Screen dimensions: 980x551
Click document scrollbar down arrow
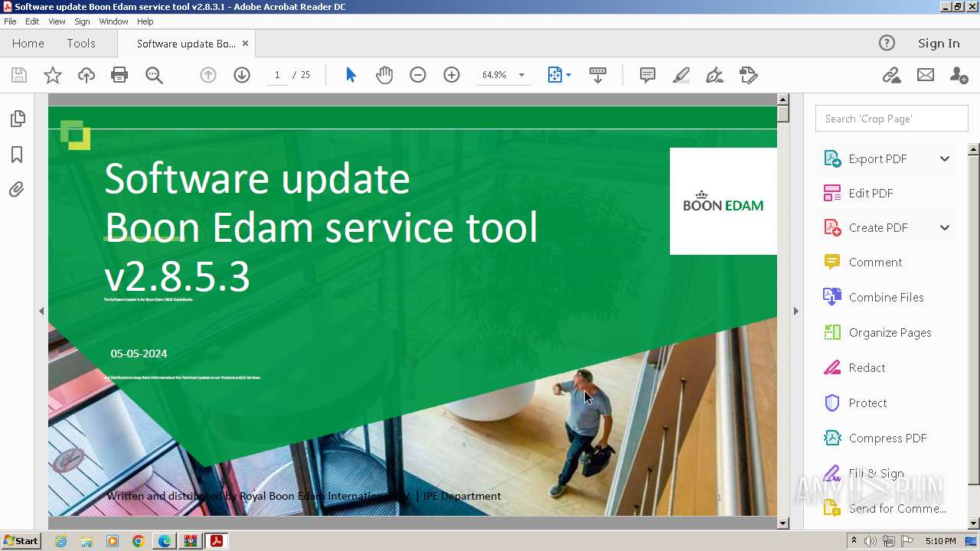(x=782, y=523)
